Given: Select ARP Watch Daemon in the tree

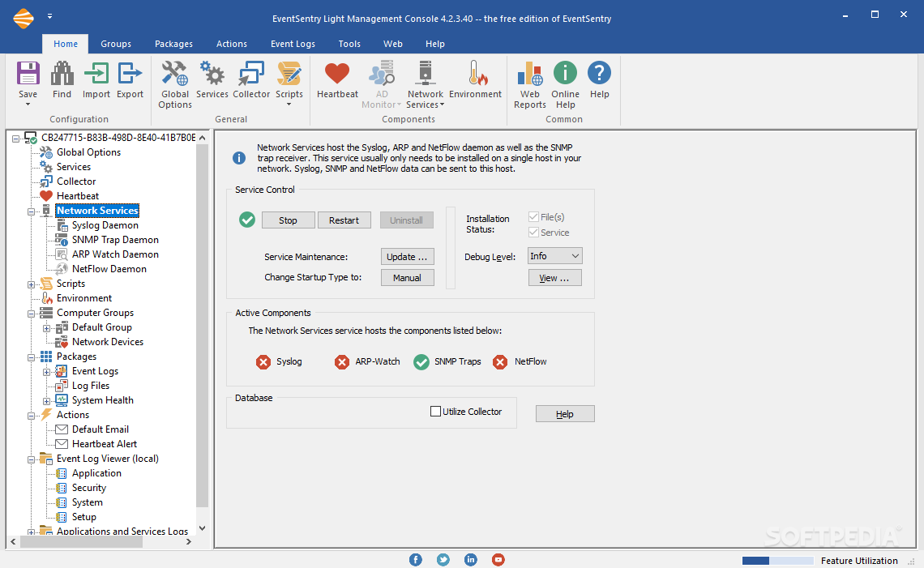Looking at the screenshot, I should coord(115,254).
